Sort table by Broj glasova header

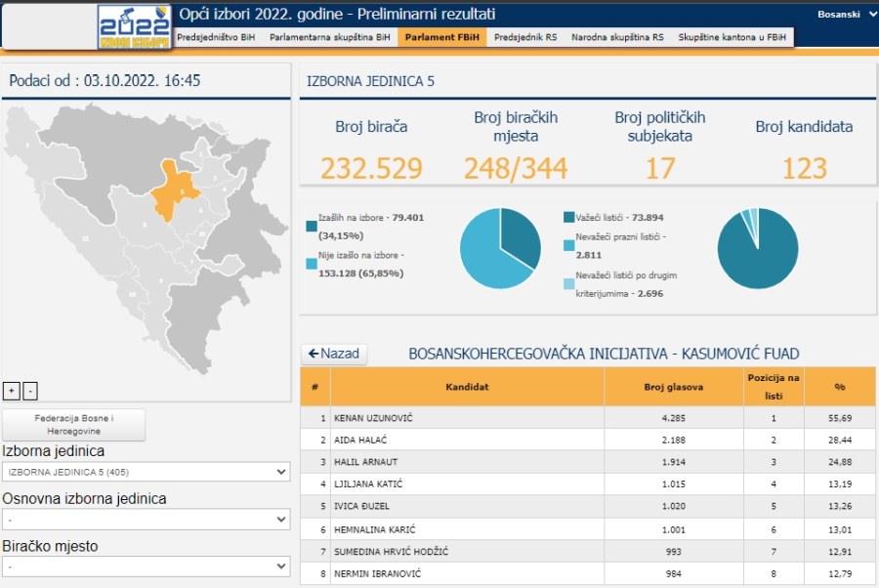pos(673,387)
